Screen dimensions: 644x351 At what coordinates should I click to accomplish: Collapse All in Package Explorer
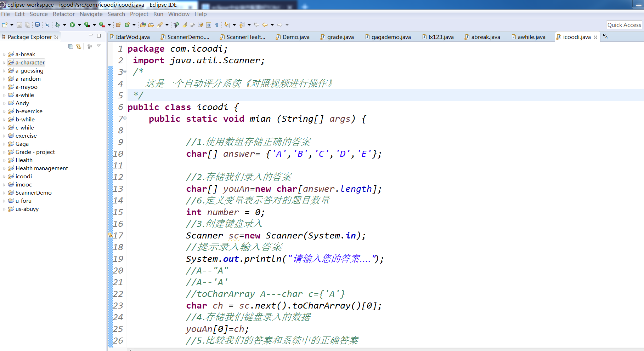[70, 46]
